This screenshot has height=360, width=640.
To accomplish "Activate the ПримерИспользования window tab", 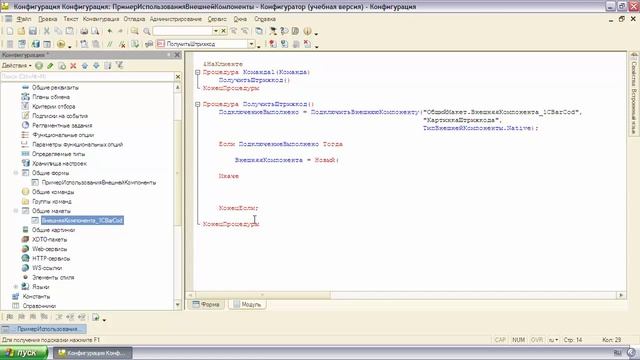I will [44, 329].
